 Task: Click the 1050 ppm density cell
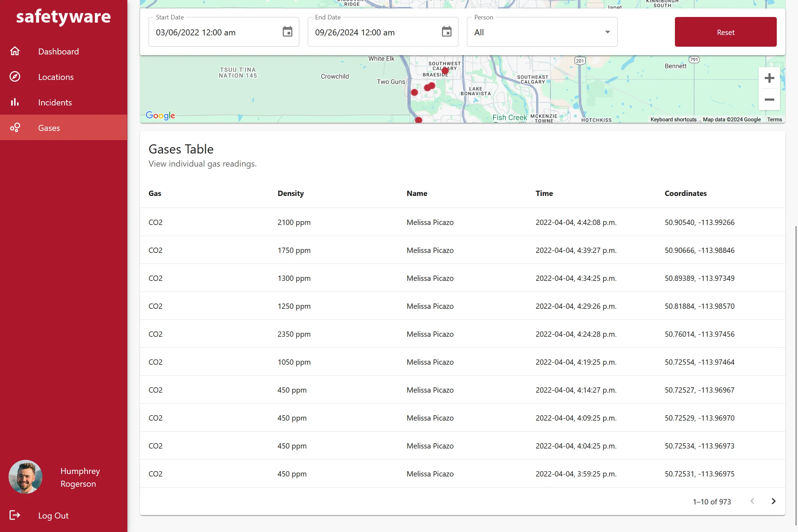click(x=294, y=362)
